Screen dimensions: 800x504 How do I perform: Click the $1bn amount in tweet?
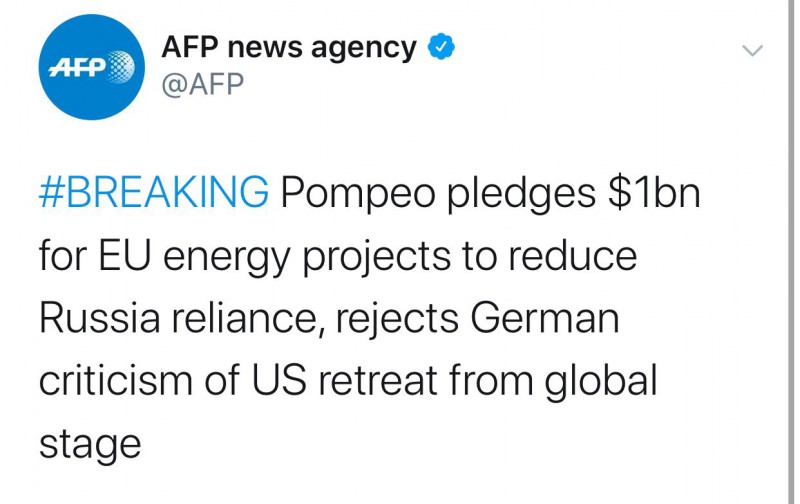click(x=654, y=192)
